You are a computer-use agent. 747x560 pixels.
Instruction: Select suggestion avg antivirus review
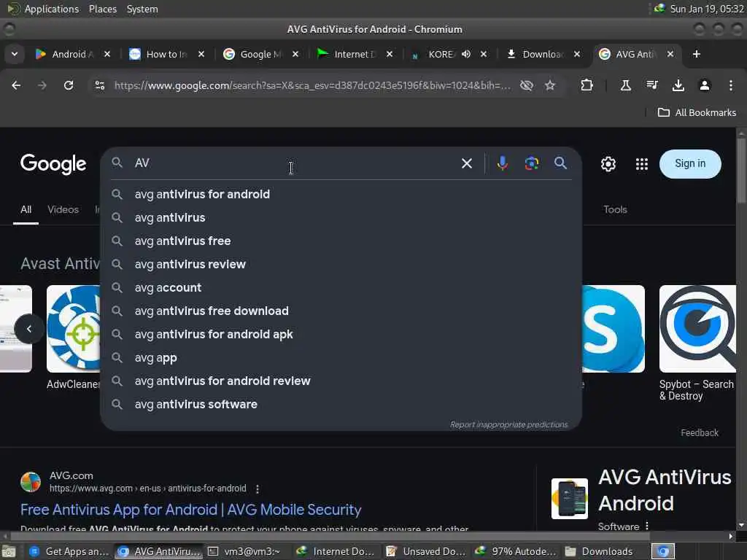341,264
